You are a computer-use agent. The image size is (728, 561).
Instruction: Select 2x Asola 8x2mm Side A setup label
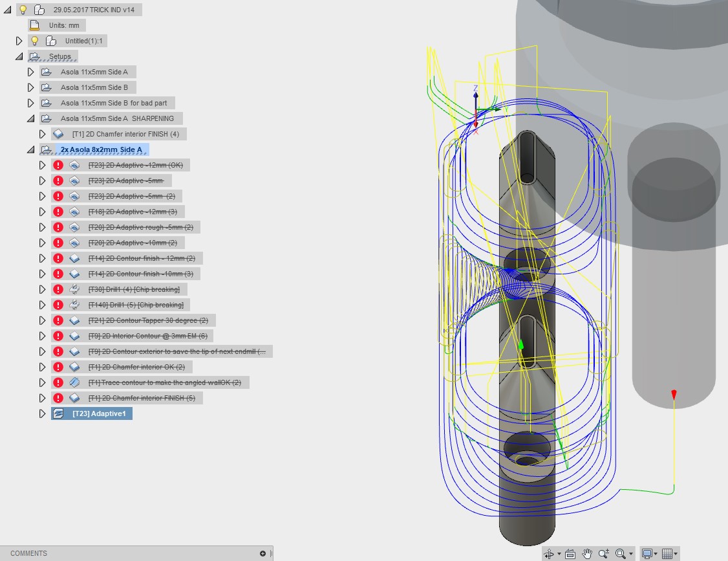[102, 149]
